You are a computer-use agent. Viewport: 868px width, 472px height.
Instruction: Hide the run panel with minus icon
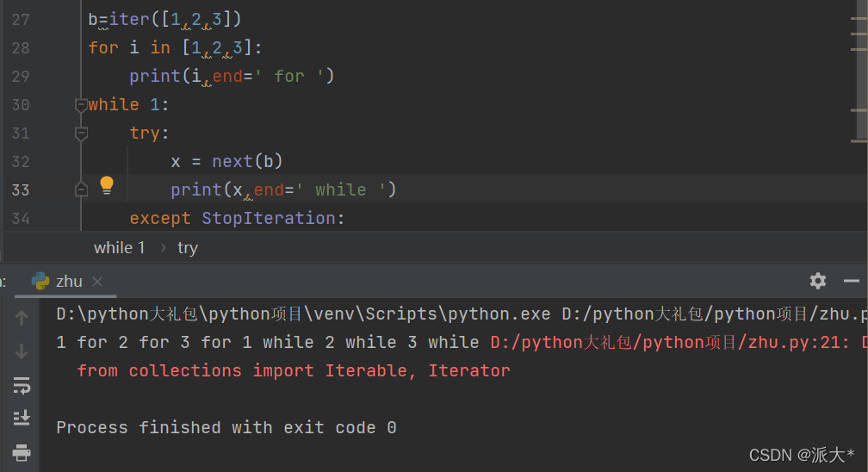[852, 282]
